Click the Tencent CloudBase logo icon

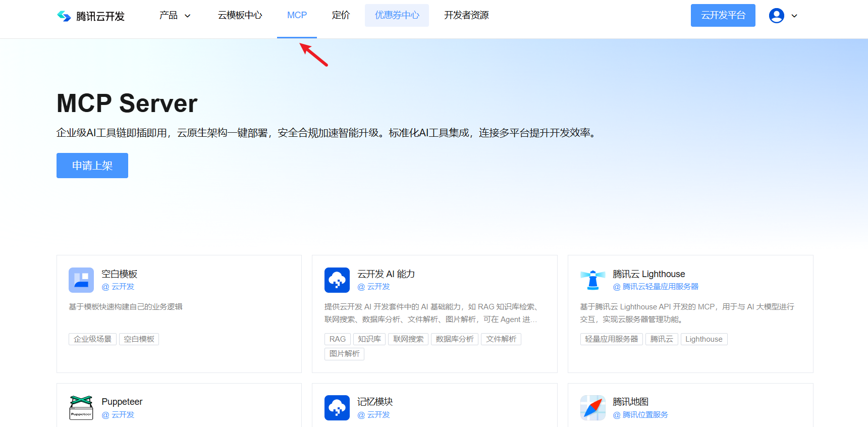(x=64, y=16)
